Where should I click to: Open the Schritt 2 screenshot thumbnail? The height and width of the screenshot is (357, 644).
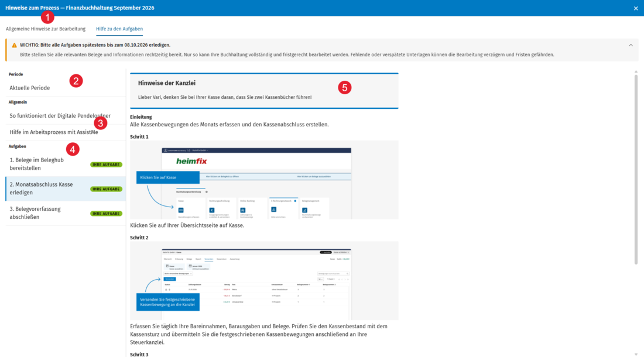pos(264,281)
